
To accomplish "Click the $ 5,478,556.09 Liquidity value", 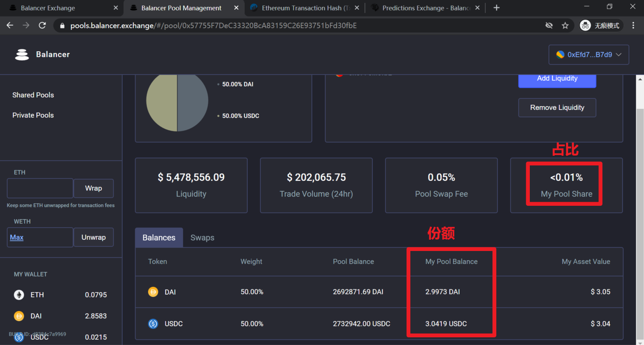I will pos(191,178).
